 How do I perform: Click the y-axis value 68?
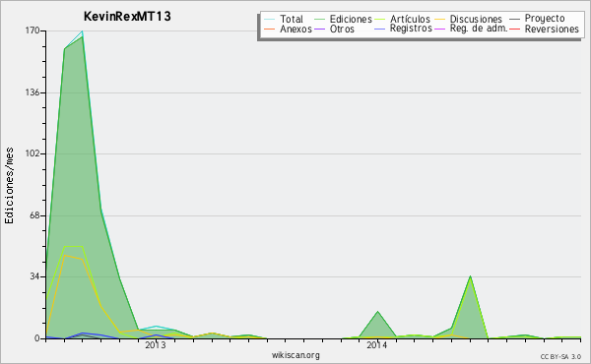pos(35,215)
